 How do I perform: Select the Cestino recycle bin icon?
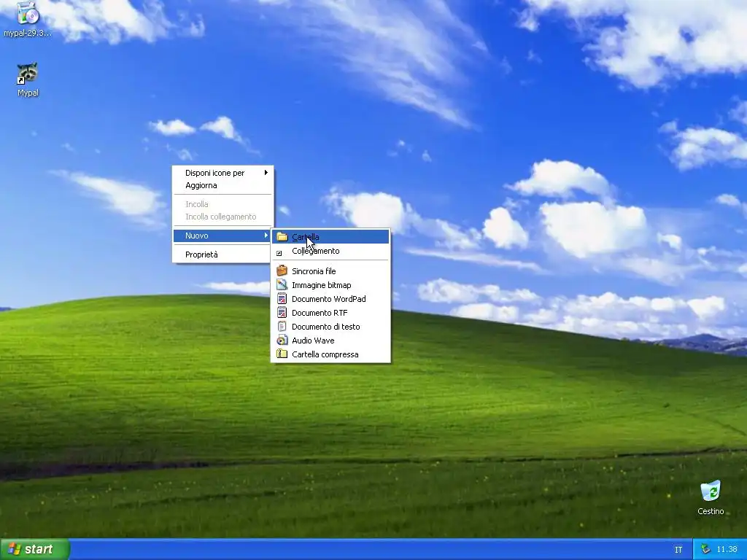(711, 491)
